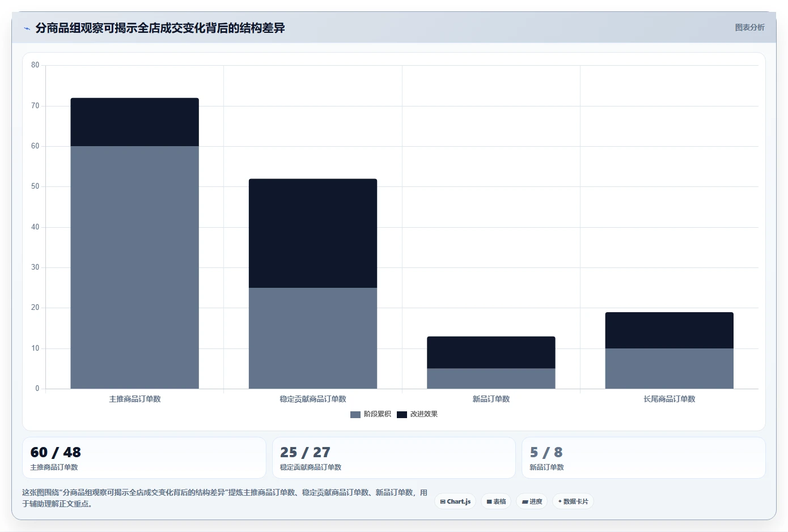Click the 稳定贡献商品订单数 axis label
Screen dimensions: 788x532
(313, 399)
